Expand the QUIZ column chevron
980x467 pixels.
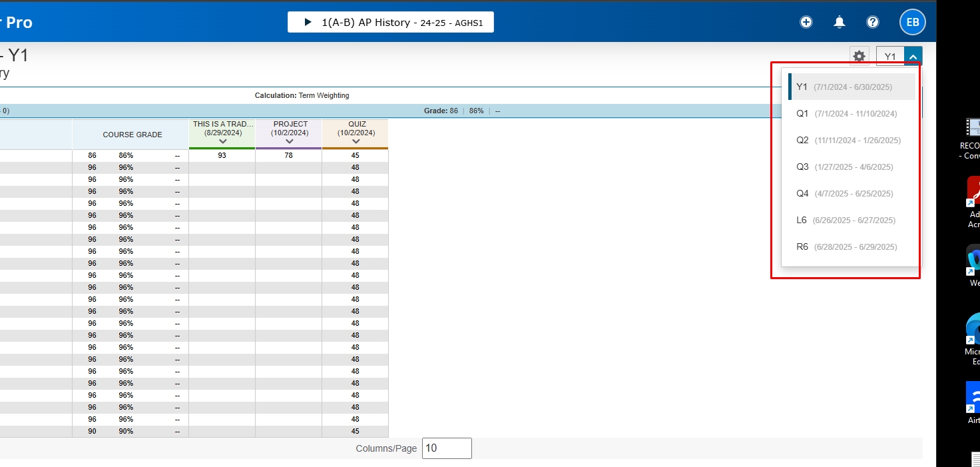(356, 141)
